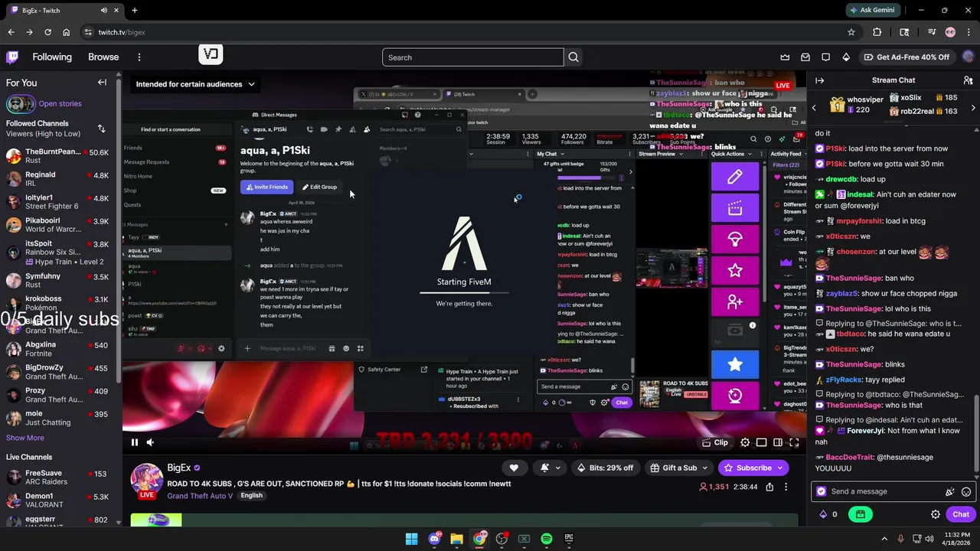Enable mini player mode
The image size is (980, 551).
click(x=762, y=442)
